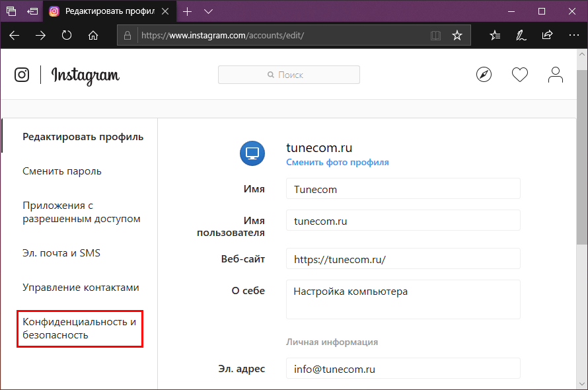Click the username field tunecom.ru
The image size is (588, 390).
[403, 220]
